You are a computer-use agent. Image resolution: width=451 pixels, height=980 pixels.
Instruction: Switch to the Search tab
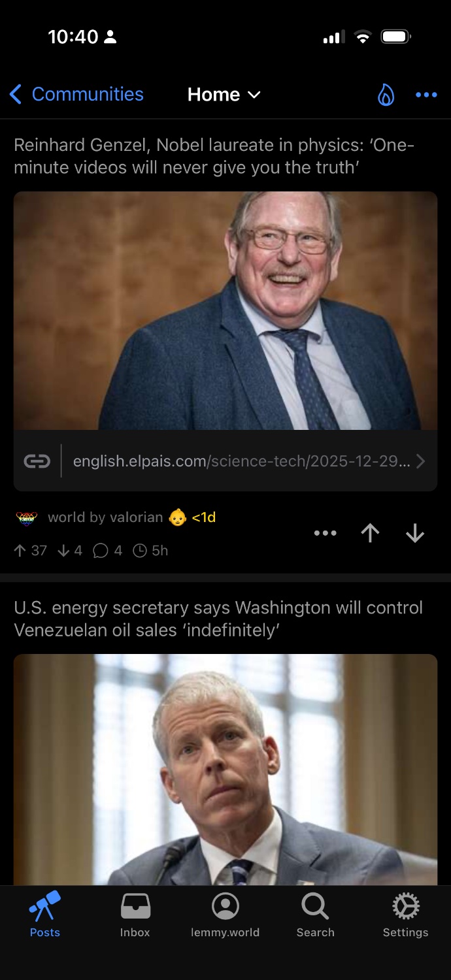pos(316,915)
